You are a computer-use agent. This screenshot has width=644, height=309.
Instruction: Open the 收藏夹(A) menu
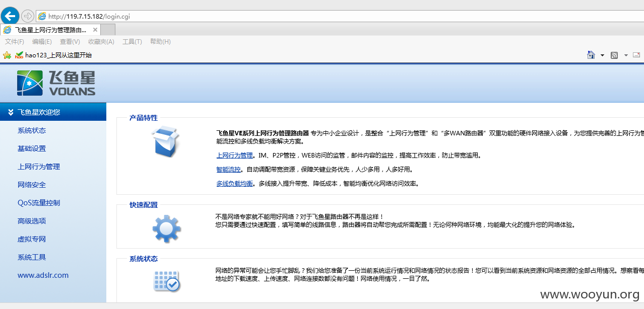point(101,42)
